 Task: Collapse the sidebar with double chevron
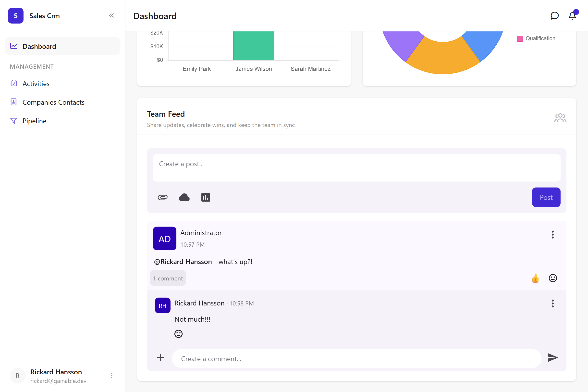pos(111,15)
